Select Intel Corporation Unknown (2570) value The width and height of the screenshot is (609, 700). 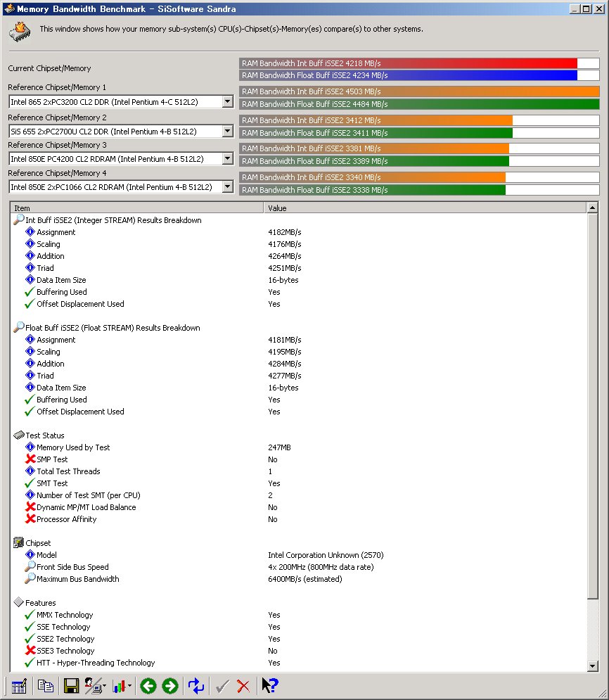[326, 555]
